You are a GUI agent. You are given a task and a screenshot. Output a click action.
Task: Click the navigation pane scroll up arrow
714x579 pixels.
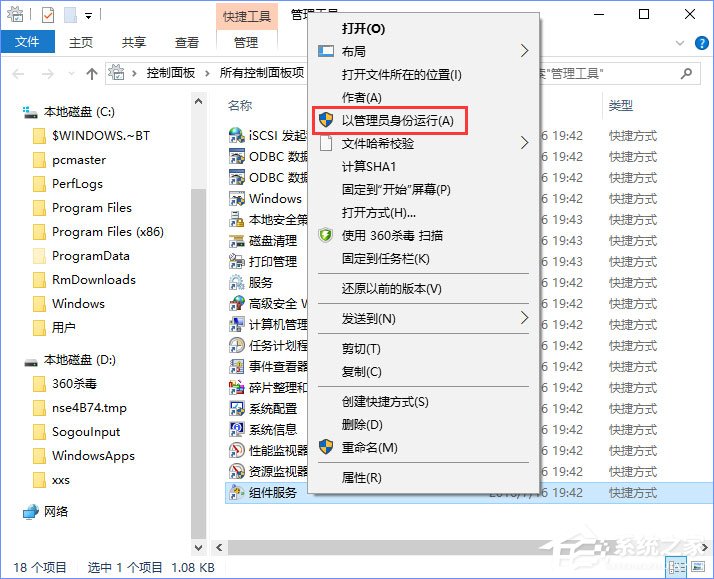click(x=199, y=101)
